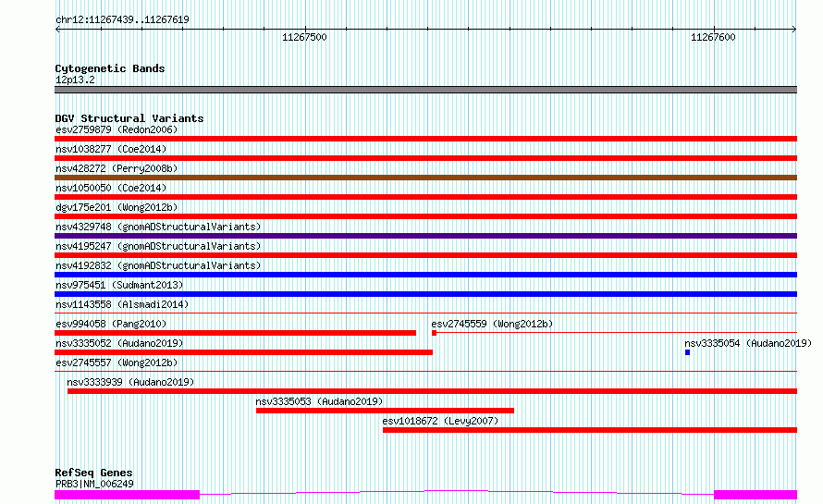Click the blue bar under nsv975451
Viewport: 823px width, 504px height.
tap(425, 294)
